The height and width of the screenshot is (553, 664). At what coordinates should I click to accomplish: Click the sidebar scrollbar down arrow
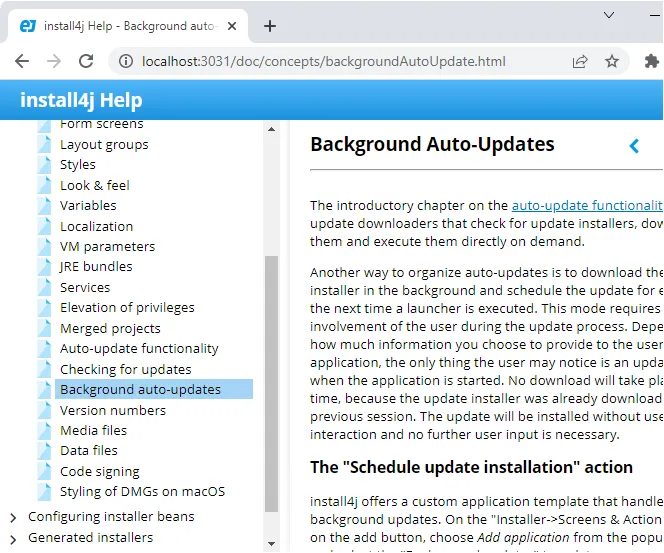[271, 543]
